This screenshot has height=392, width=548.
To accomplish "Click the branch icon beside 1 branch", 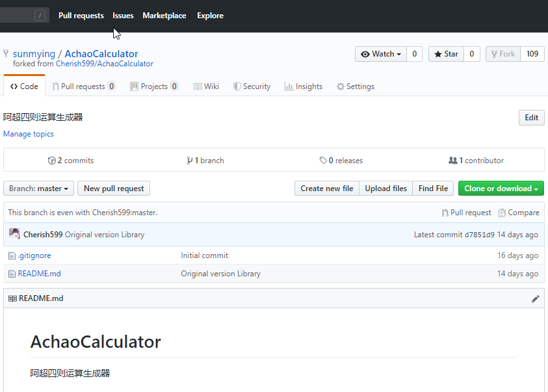I will (x=190, y=161).
